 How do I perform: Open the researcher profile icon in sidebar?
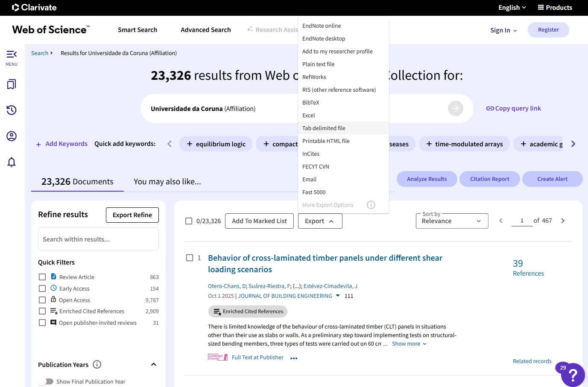(x=12, y=136)
